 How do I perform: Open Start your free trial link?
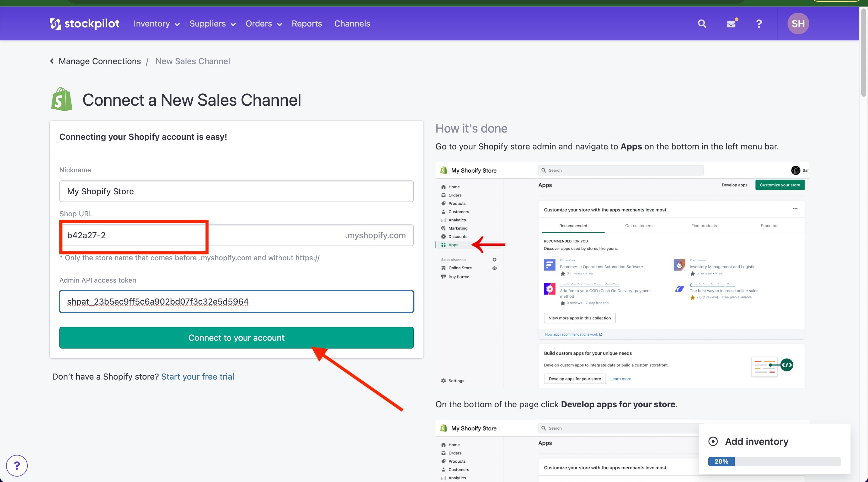tap(197, 377)
